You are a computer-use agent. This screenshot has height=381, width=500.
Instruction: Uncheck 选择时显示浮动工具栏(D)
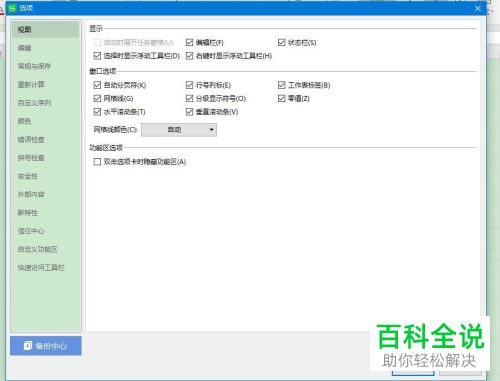(97, 56)
